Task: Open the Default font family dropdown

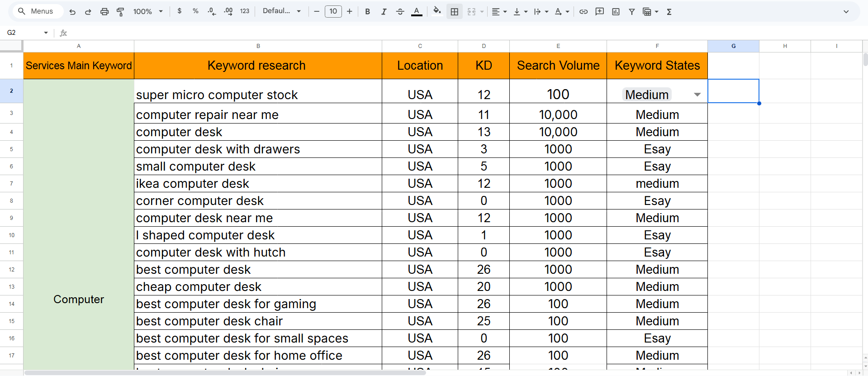Action: 281,11
